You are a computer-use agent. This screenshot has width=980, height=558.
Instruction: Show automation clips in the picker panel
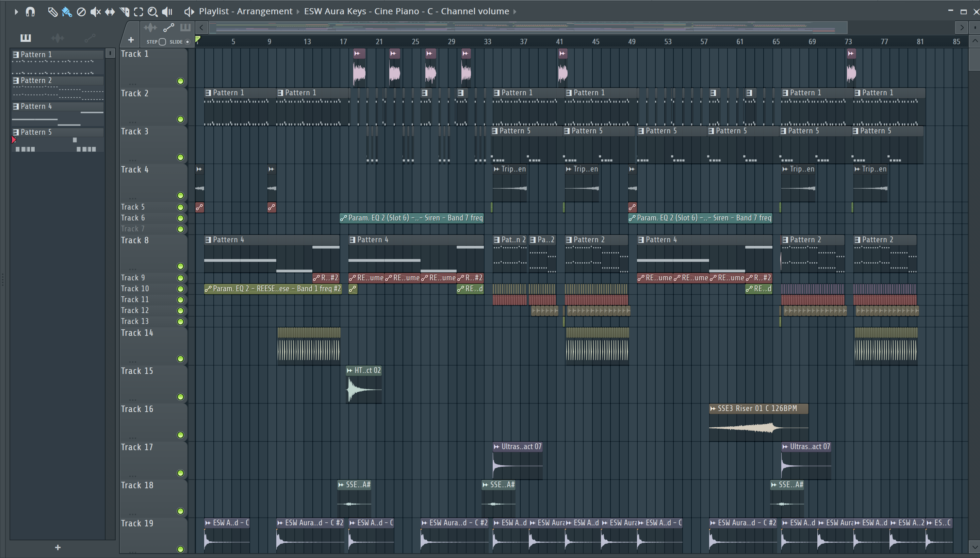[90, 37]
